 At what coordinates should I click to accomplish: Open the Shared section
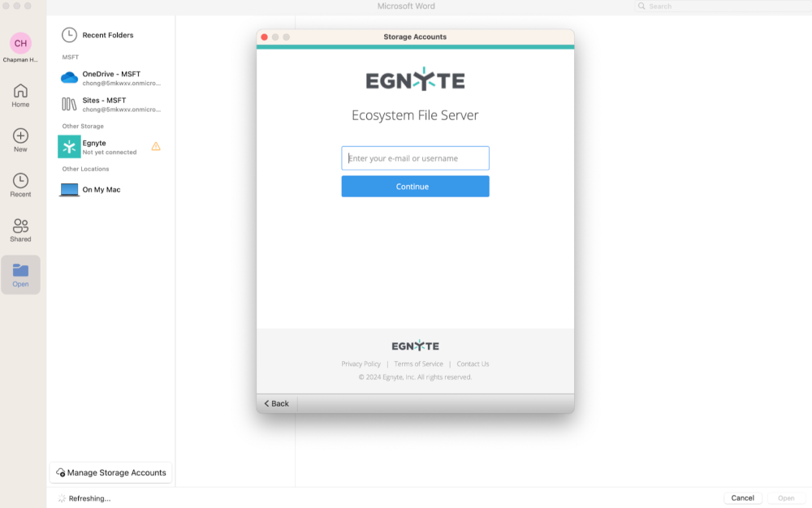(20, 230)
